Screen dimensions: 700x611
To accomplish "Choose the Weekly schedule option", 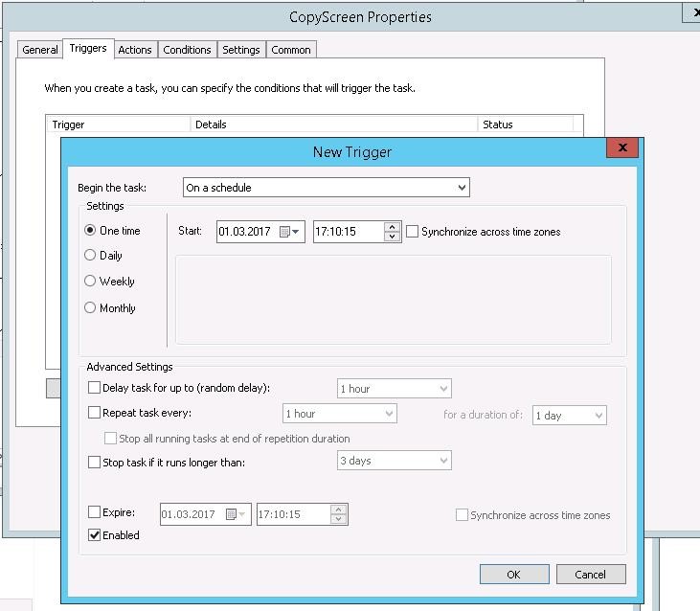I will coord(91,282).
